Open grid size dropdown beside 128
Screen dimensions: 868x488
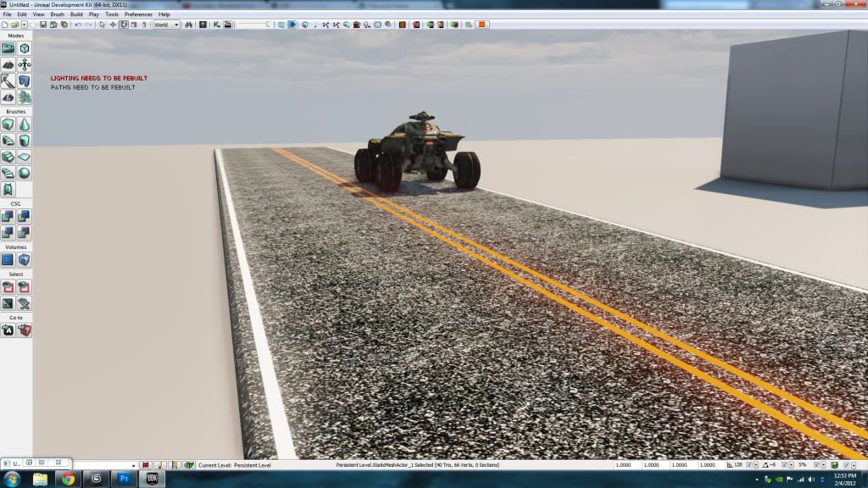tap(756, 465)
